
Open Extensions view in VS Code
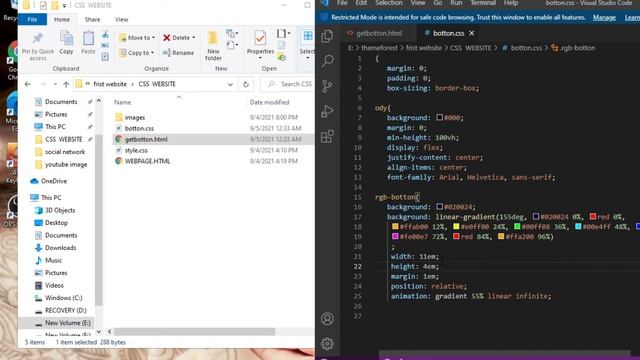327,136
